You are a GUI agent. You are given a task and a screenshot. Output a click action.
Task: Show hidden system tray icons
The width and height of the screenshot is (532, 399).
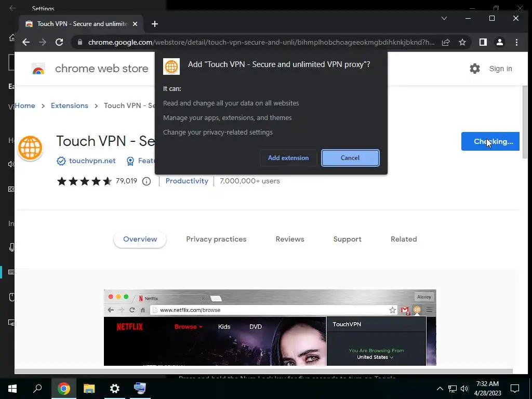(440, 389)
